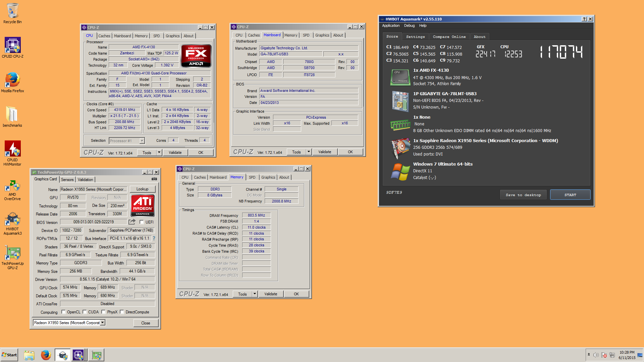This screenshot has width=644, height=362.
Task: Open the TechPowerUp GPU-Z desktop shortcut
Action: (x=12, y=258)
